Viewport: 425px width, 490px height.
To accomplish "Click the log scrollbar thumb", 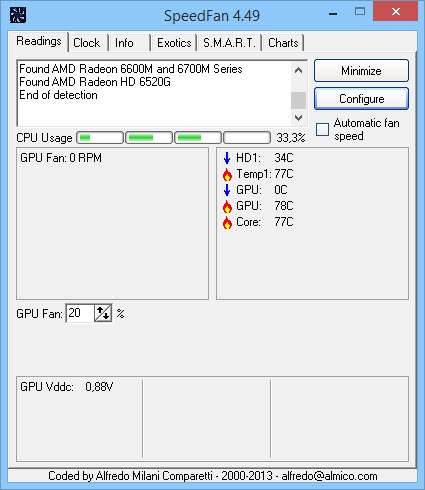I will pyautogui.click(x=298, y=100).
